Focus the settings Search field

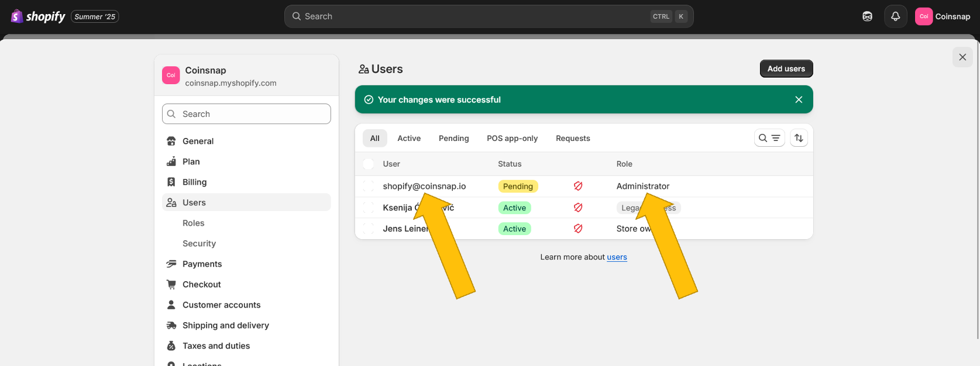point(246,114)
